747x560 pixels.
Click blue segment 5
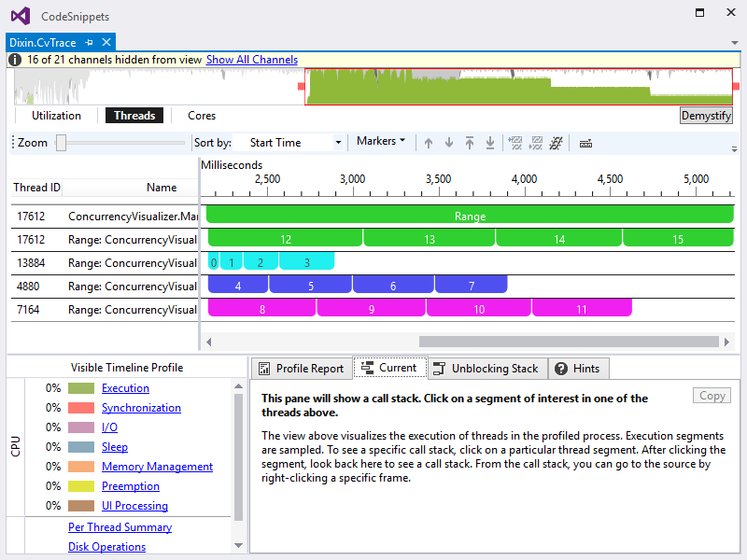(x=311, y=285)
